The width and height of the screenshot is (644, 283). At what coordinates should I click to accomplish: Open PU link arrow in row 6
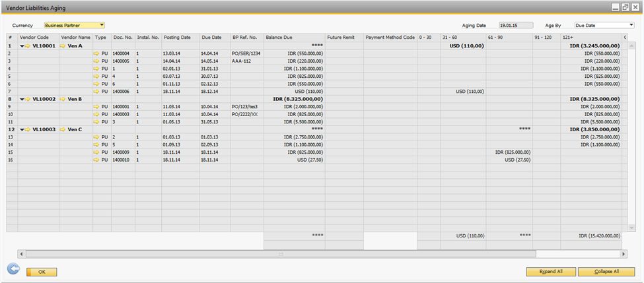[96, 84]
